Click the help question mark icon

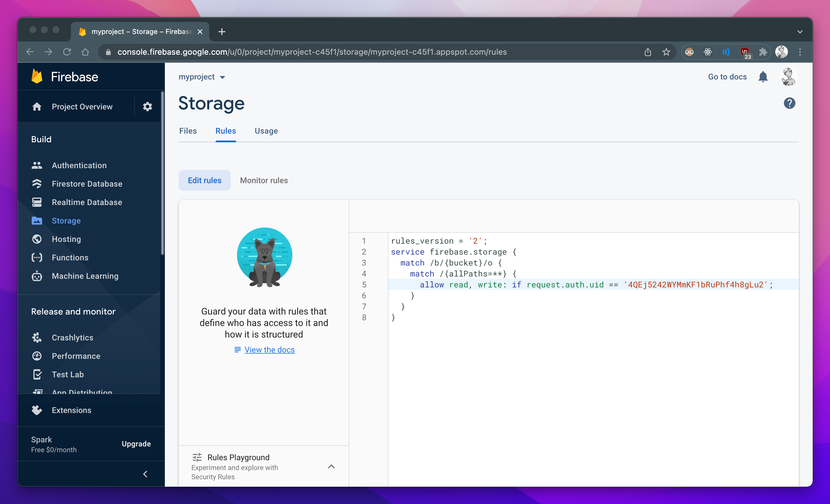(x=790, y=103)
